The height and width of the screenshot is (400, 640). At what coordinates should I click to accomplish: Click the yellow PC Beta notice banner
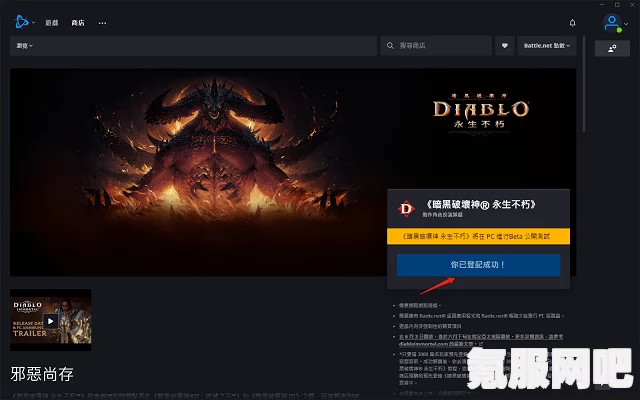tap(478, 236)
